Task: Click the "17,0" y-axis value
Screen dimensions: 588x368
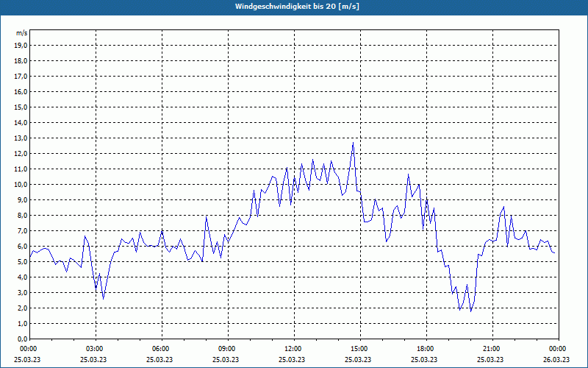Action: (x=21, y=77)
